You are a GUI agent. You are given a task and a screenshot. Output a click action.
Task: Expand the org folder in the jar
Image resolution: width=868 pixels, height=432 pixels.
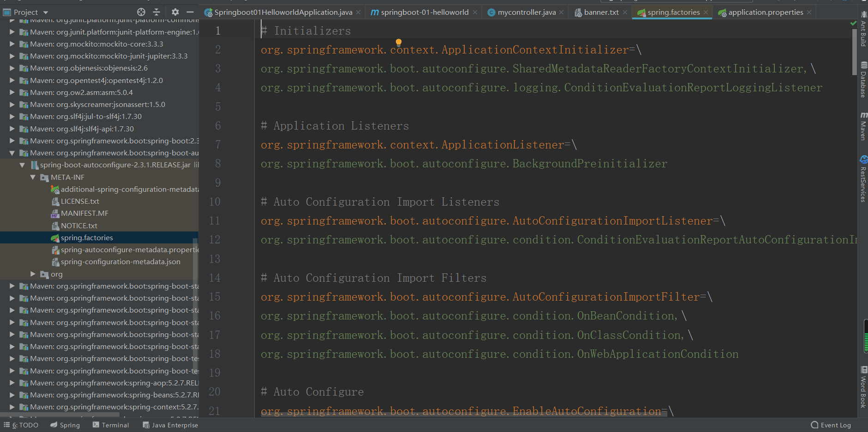pos(33,274)
